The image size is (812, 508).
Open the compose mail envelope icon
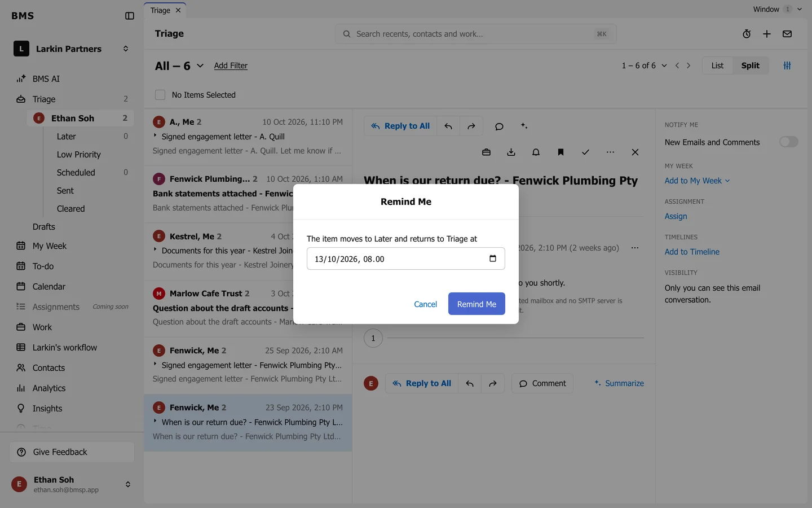(787, 34)
